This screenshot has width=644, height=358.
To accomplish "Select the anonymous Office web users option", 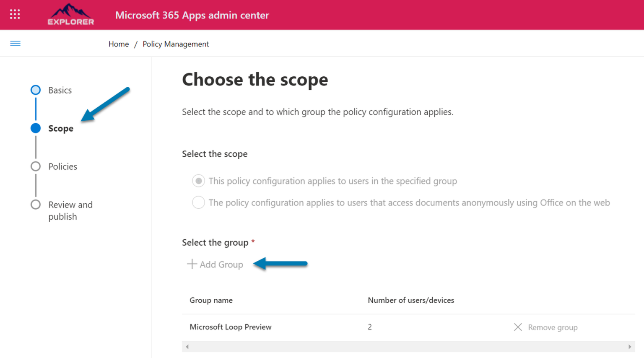I will click(198, 202).
